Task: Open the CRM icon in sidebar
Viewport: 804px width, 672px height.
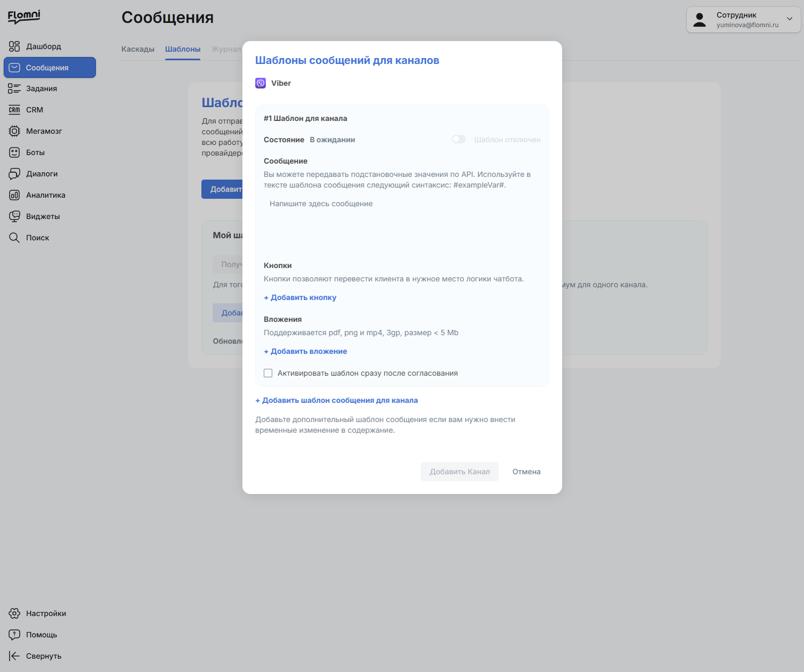Action: 14,110
